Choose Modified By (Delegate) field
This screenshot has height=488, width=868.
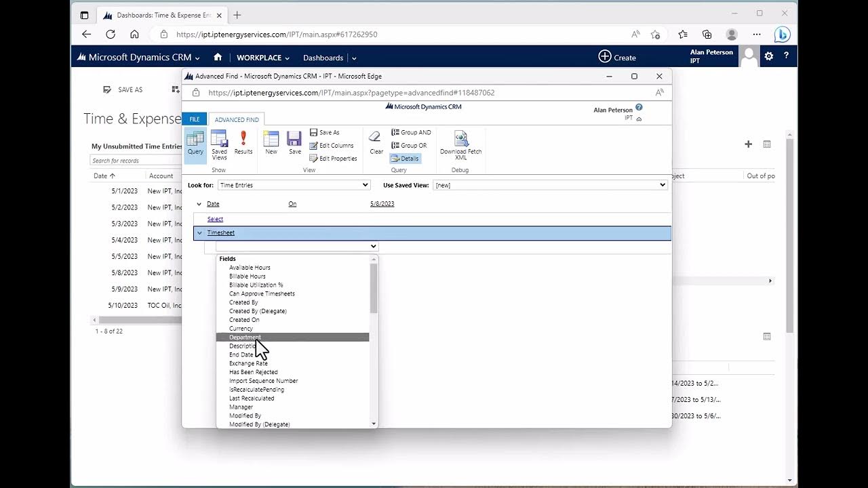260,424
